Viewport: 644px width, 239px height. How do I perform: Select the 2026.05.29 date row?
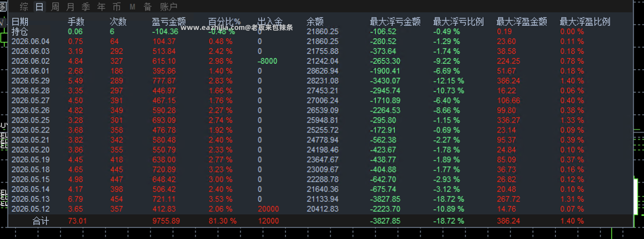pos(31,81)
